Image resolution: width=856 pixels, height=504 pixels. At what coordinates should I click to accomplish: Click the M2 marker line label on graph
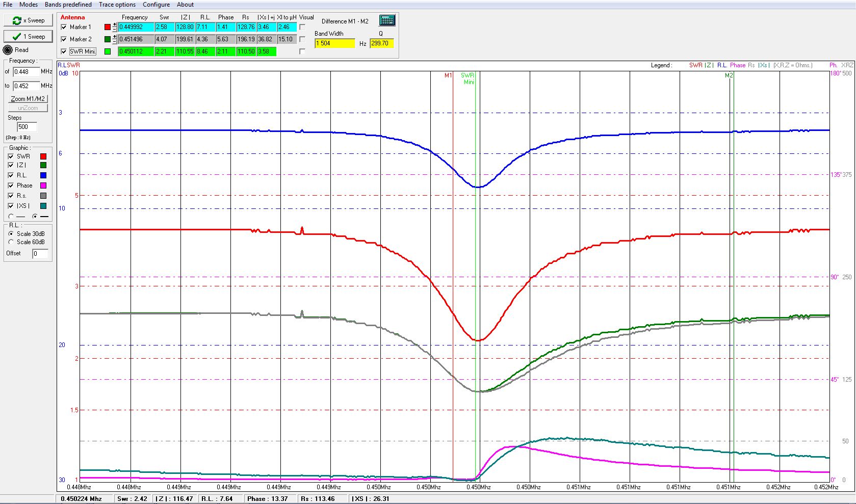729,75
